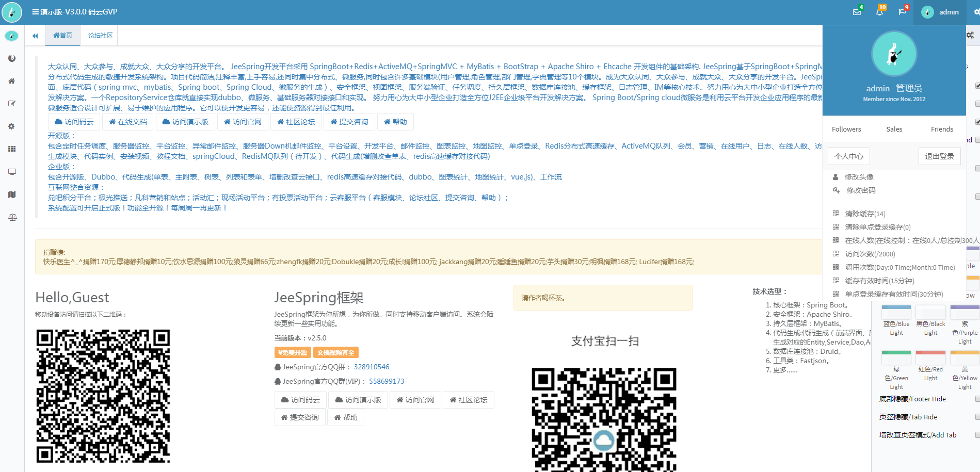The height and width of the screenshot is (472, 980).
Task: Click the 文档视频齐全 orange badge
Action: pos(336,352)
